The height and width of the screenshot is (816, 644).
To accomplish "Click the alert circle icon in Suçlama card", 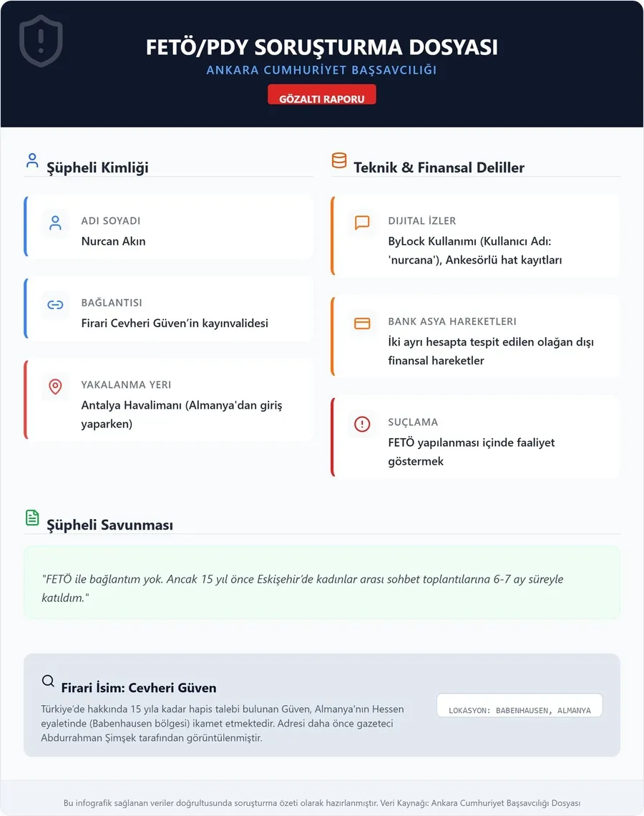I will 362,424.
